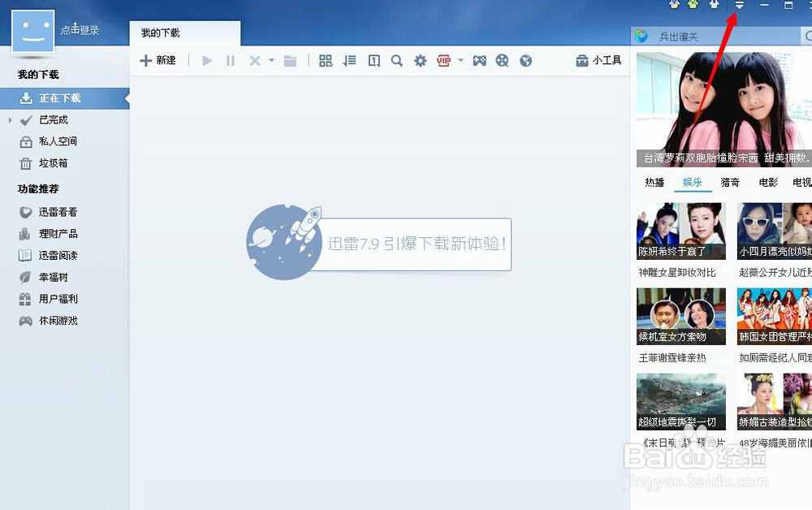This screenshot has height=510, width=812.
Task: Open the twin girls banner image
Action: [x=724, y=110]
